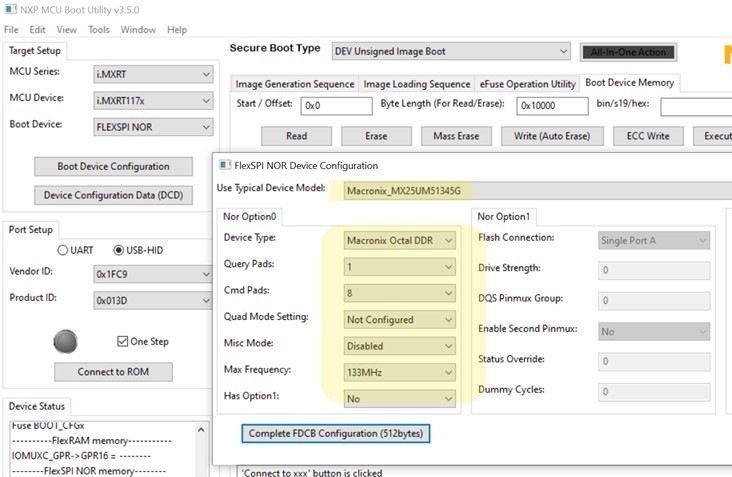Click the gray connection status indicator
The width and height of the screenshot is (732, 477).
(65, 341)
